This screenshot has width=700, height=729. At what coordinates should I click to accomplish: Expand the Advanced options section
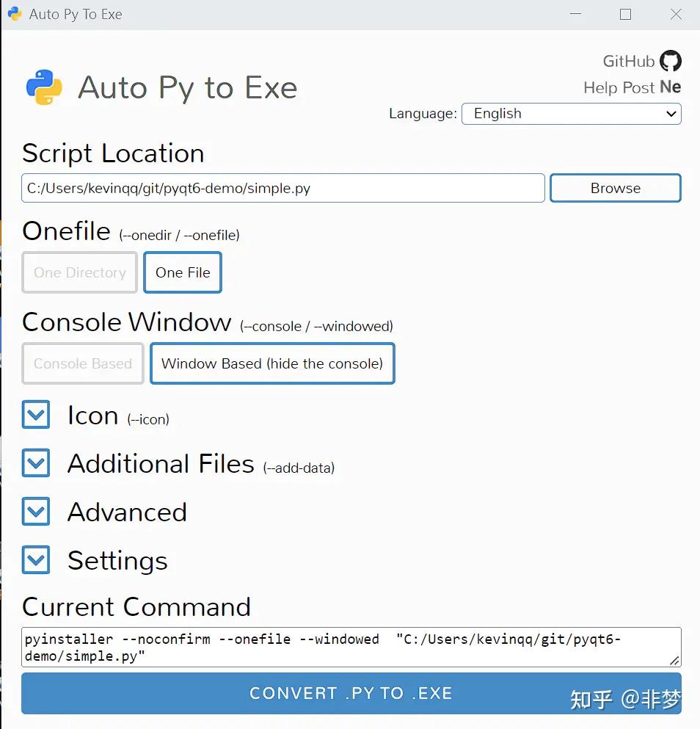tap(36, 512)
